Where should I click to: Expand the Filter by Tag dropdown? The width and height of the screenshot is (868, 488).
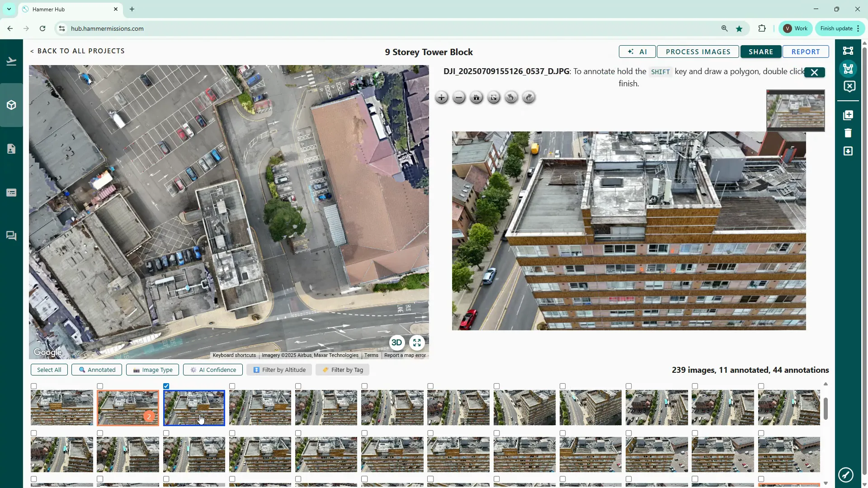tap(342, 370)
